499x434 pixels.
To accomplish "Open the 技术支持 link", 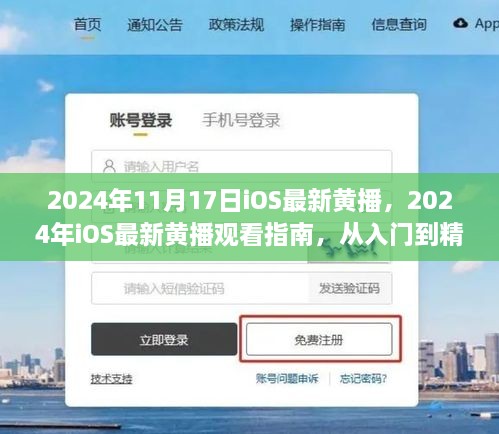I will 111,379.
